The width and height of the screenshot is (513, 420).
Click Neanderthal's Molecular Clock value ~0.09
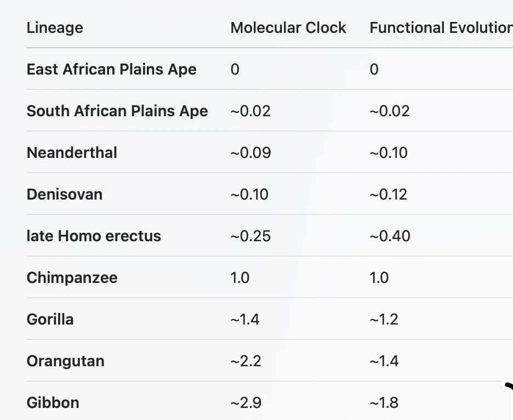point(250,153)
